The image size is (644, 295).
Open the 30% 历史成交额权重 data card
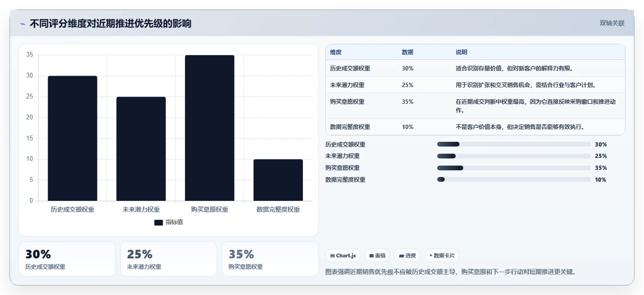pyautogui.click(x=67, y=259)
